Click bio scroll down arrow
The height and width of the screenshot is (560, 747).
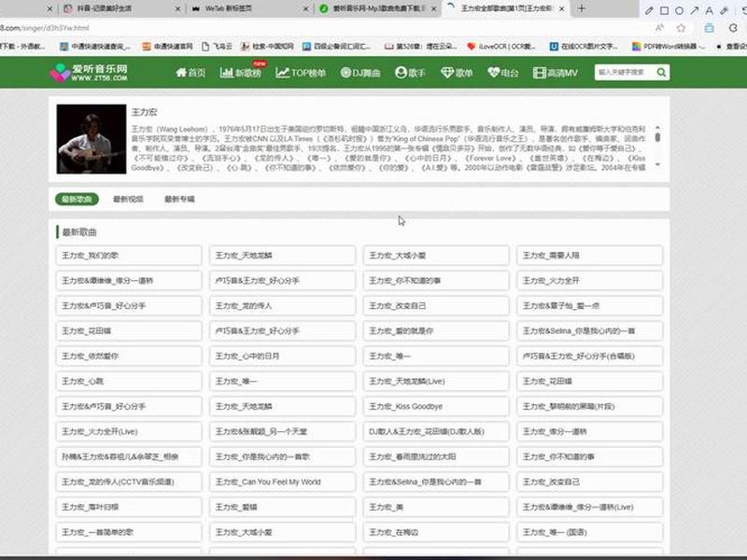pyautogui.click(x=657, y=165)
